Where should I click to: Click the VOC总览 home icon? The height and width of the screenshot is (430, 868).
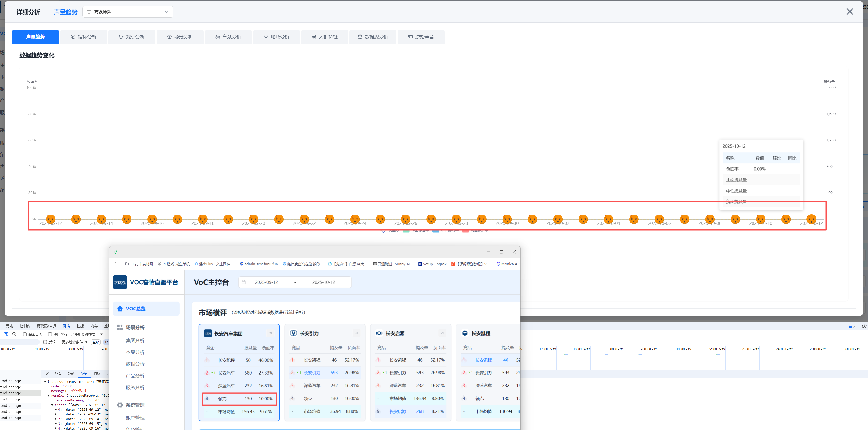[120, 309]
